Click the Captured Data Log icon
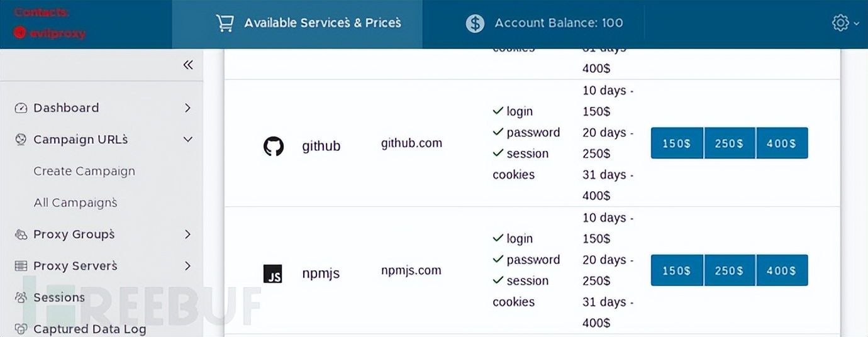 (x=21, y=329)
